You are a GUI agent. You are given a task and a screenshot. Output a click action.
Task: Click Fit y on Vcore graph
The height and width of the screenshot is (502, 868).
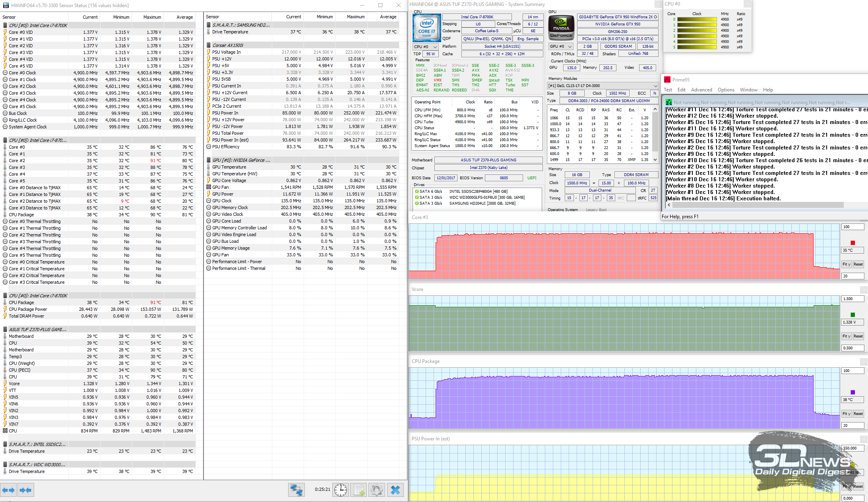(846, 336)
